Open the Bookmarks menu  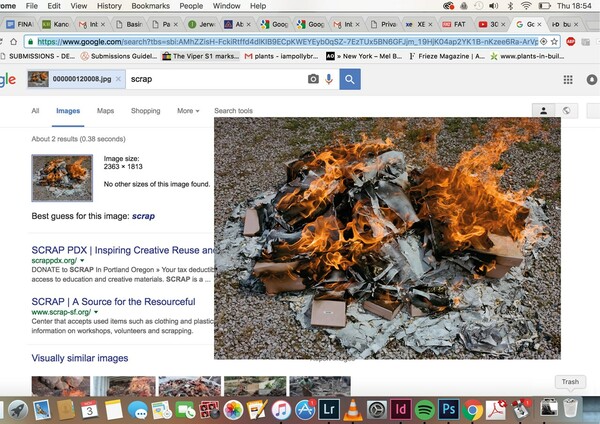pos(150,6)
